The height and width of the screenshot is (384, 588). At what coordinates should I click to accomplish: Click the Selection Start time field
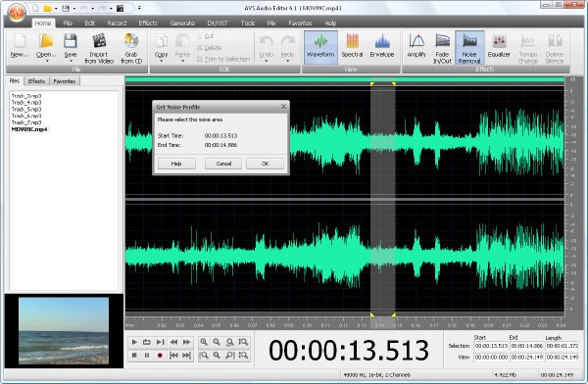click(x=491, y=346)
